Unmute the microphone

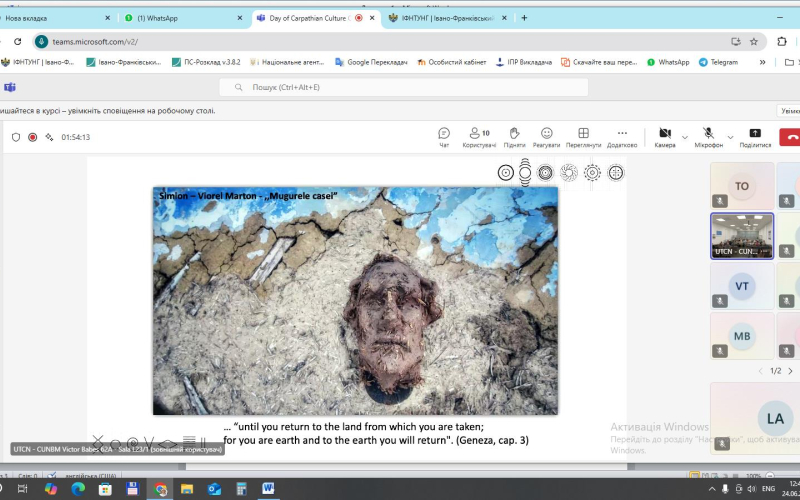(708, 137)
